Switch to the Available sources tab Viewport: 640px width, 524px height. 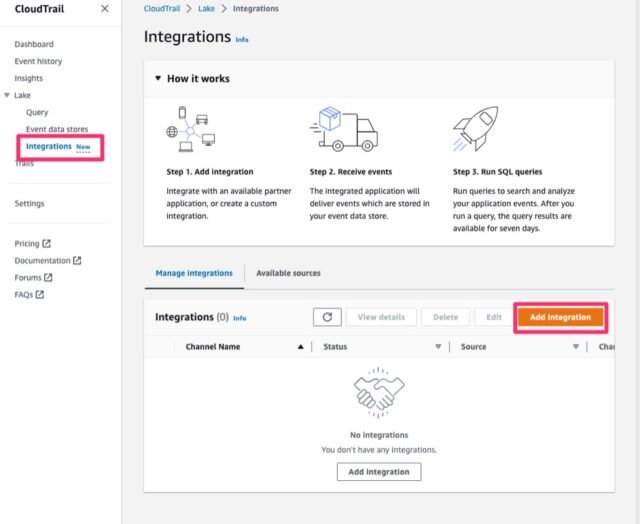click(x=288, y=273)
